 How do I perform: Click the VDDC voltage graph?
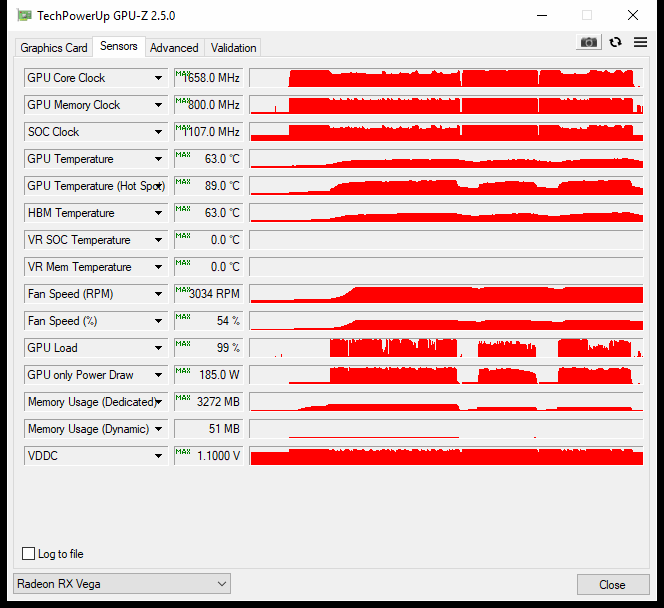[x=446, y=456]
